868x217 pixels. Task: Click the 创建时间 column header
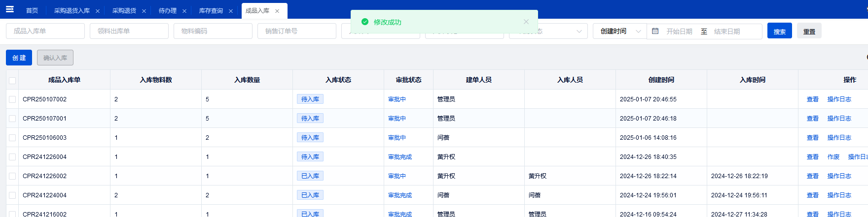(661, 80)
